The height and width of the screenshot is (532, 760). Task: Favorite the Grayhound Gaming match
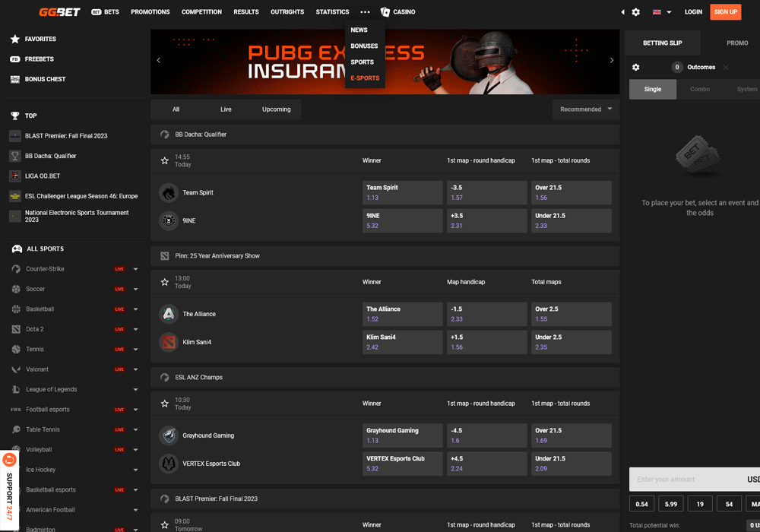(x=165, y=404)
